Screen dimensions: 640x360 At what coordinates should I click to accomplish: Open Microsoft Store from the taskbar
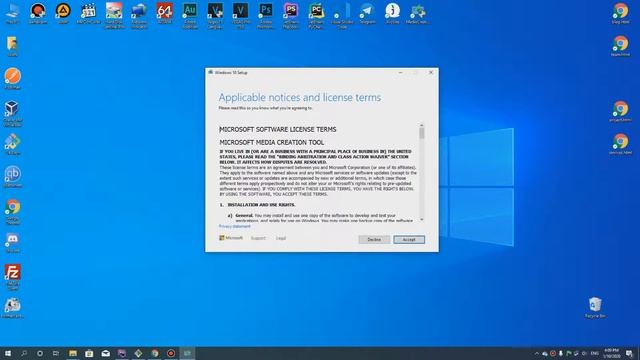tap(89, 353)
